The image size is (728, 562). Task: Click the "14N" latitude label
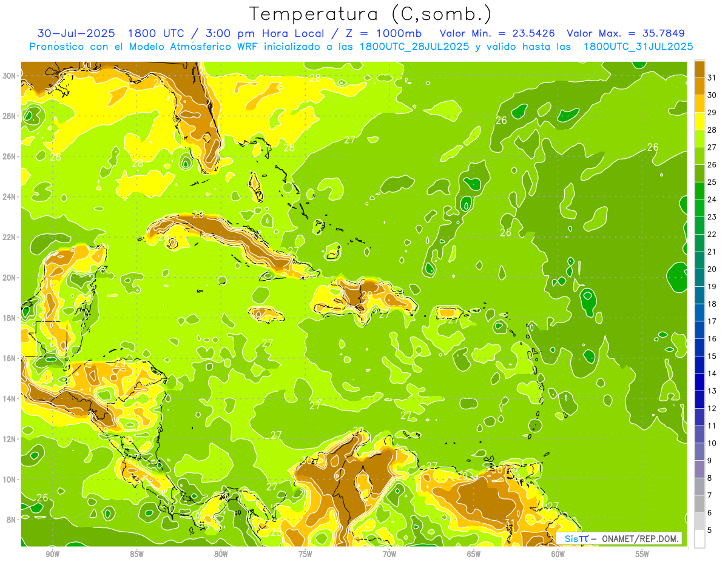coord(10,398)
